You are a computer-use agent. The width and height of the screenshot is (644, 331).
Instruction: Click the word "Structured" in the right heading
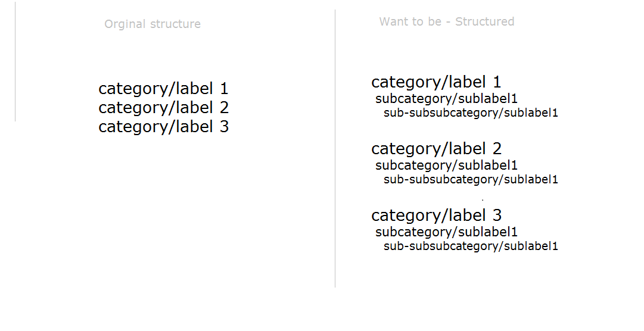(485, 21)
